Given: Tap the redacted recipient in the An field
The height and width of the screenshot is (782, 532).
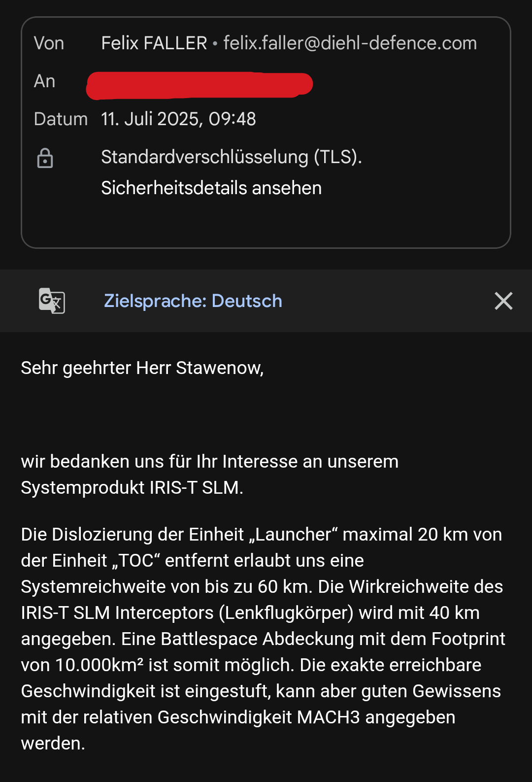Looking at the screenshot, I should [199, 85].
